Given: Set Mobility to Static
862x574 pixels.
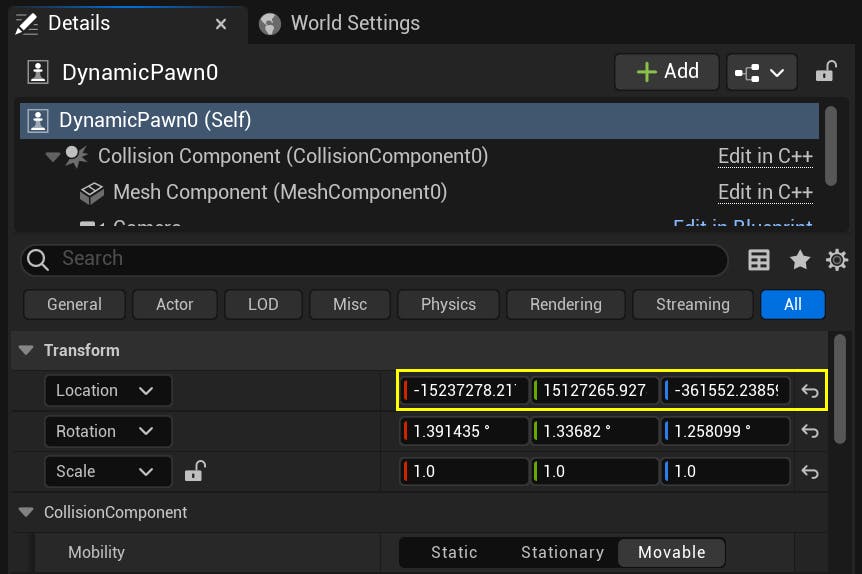Looking at the screenshot, I should coord(454,553).
